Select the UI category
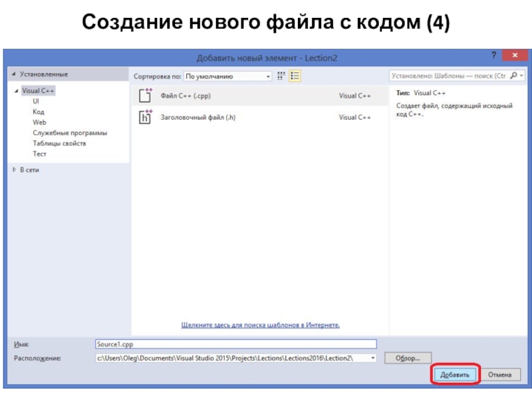 click(x=36, y=101)
